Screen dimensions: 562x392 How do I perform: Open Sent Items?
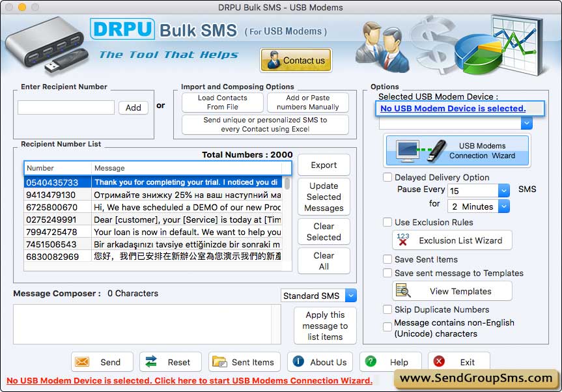pyautogui.click(x=246, y=362)
